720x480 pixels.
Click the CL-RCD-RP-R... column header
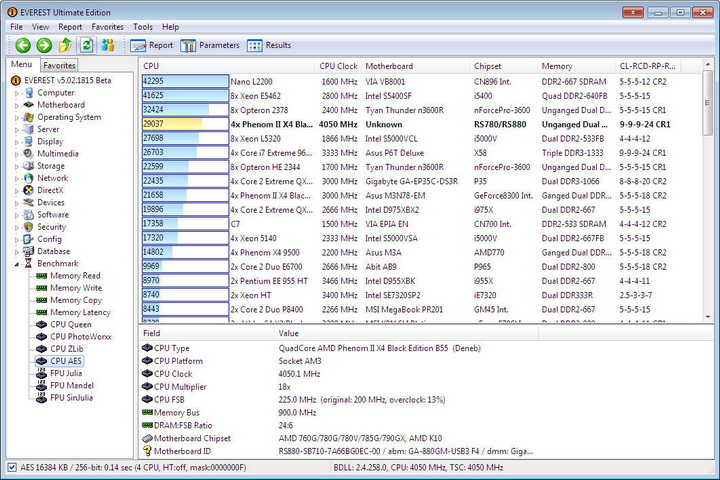[x=647, y=66]
